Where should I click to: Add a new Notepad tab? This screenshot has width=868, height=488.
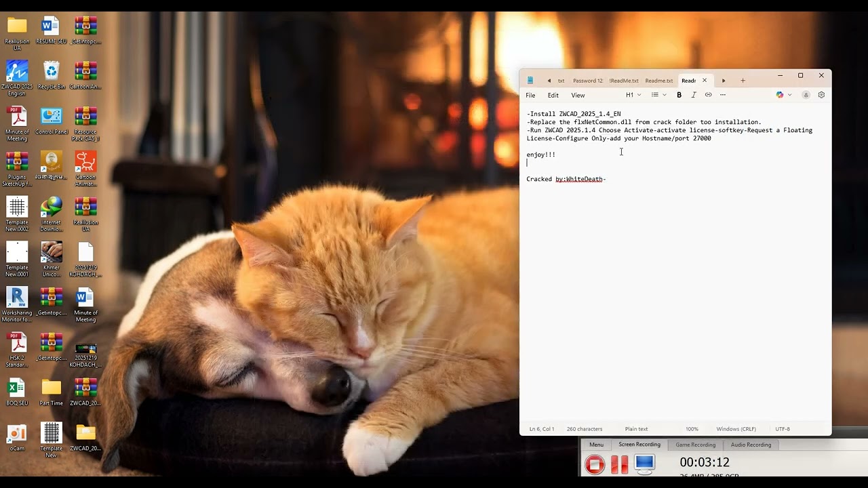point(743,81)
